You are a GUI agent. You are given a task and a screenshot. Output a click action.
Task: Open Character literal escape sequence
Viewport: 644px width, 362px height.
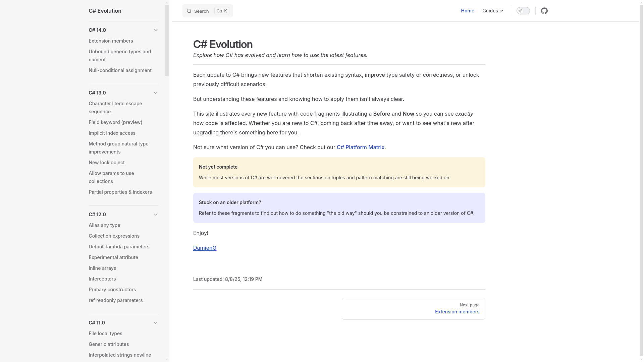pyautogui.click(x=115, y=108)
